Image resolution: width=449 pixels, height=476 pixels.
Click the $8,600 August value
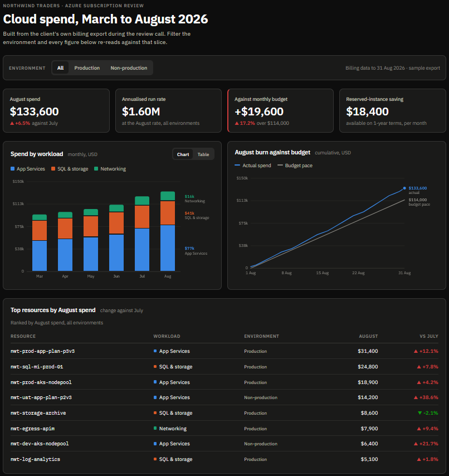369,413
